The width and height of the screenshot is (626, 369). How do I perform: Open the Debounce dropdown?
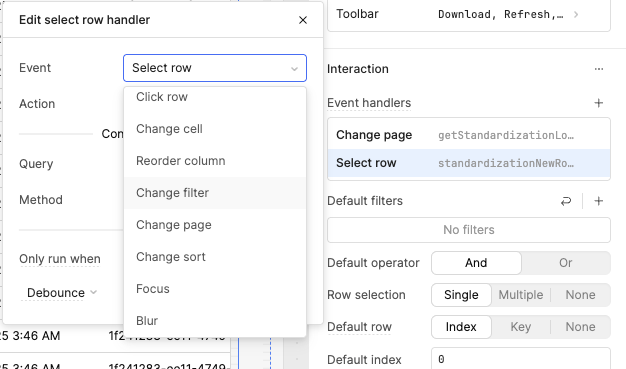pyautogui.click(x=61, y=293)
